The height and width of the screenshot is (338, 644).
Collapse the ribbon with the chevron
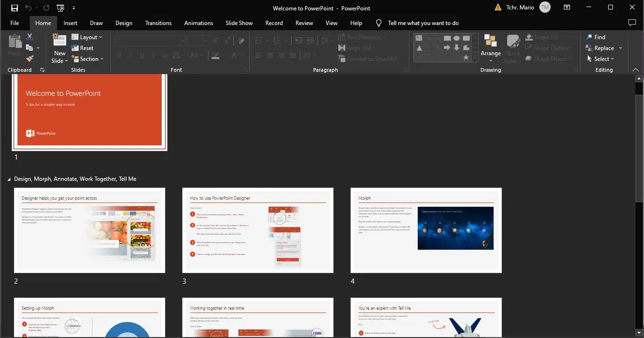point(635,70)
